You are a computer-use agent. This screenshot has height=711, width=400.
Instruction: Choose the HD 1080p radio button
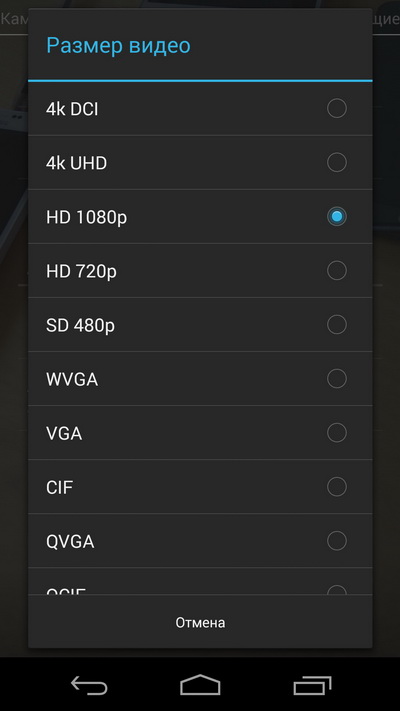coord(337,216)
